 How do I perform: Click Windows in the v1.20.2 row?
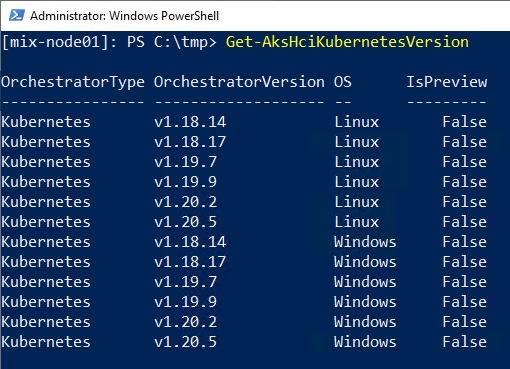tap(365, 322)
